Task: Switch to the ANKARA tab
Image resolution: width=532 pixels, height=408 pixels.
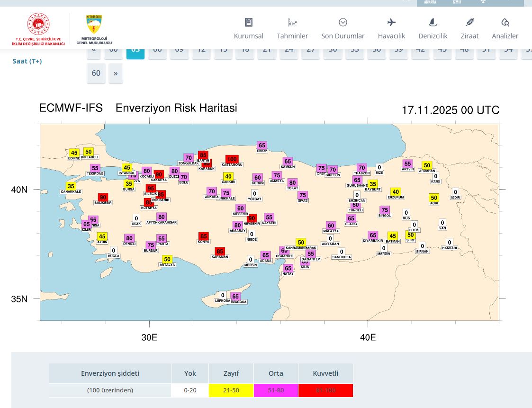Action: pos(430,1)
